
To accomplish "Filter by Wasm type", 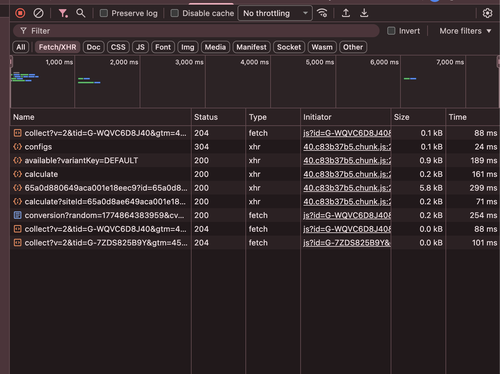I will 322,47.
